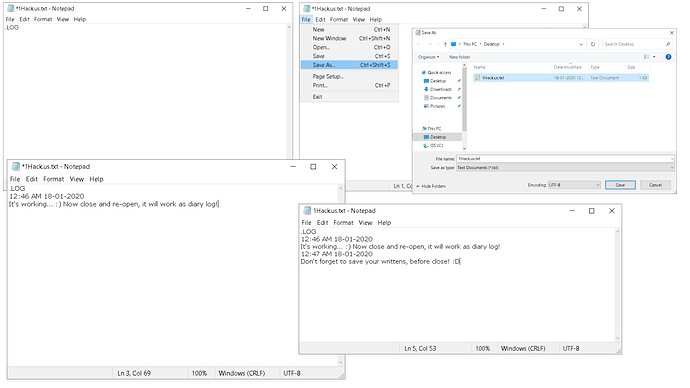This screenshot has width=690, height=388.
Task: Open Format menu in bottom-left Notepad
Action: [x=54, y=179]
